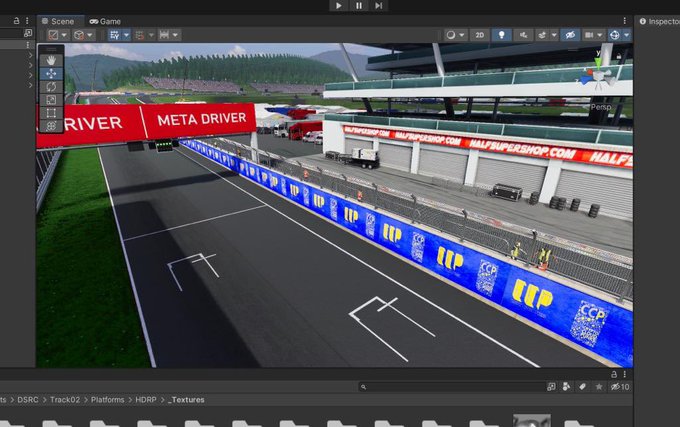Viewport: 680px width, 427px height.
Task: Expand the third Hierarchy object arrow
Action: pyautogui.click(x=30, y=75)
